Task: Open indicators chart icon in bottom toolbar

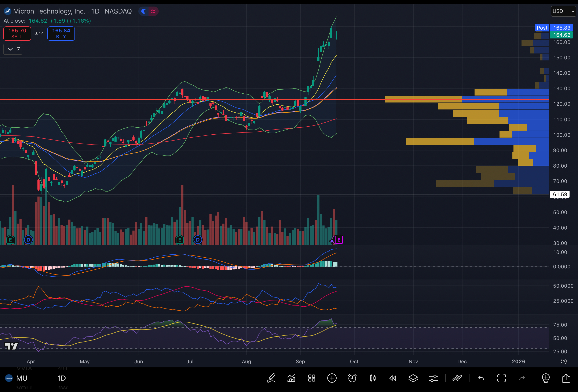Action: [291, 378]
